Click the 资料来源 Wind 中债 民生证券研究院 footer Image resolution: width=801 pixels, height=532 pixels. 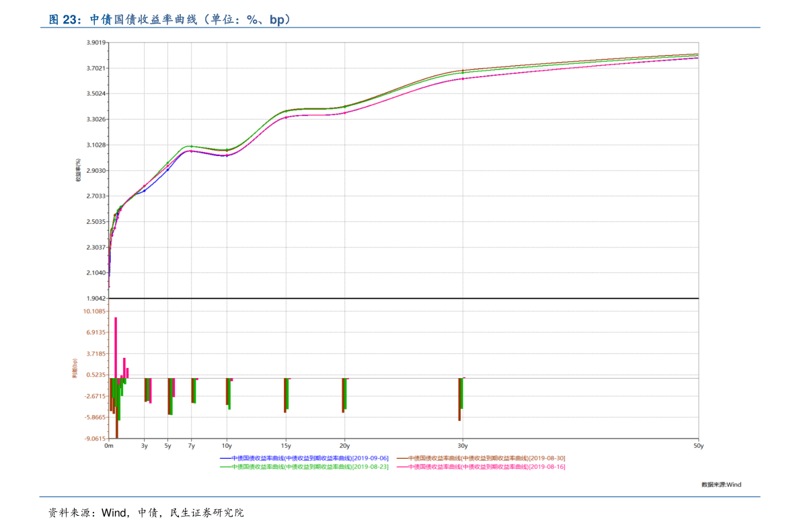pyautogui.click(x=146, y=512)
